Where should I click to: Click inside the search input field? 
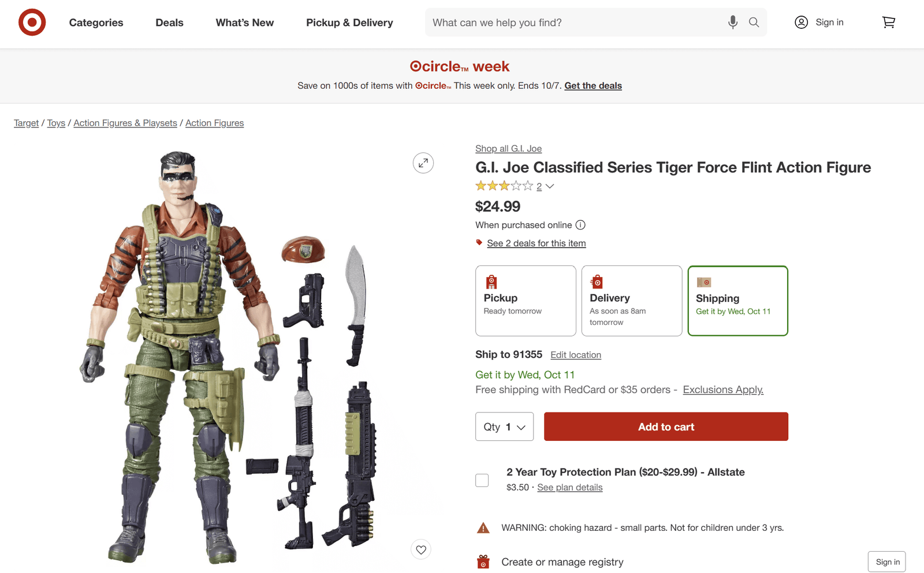click(x=577, y=22)
